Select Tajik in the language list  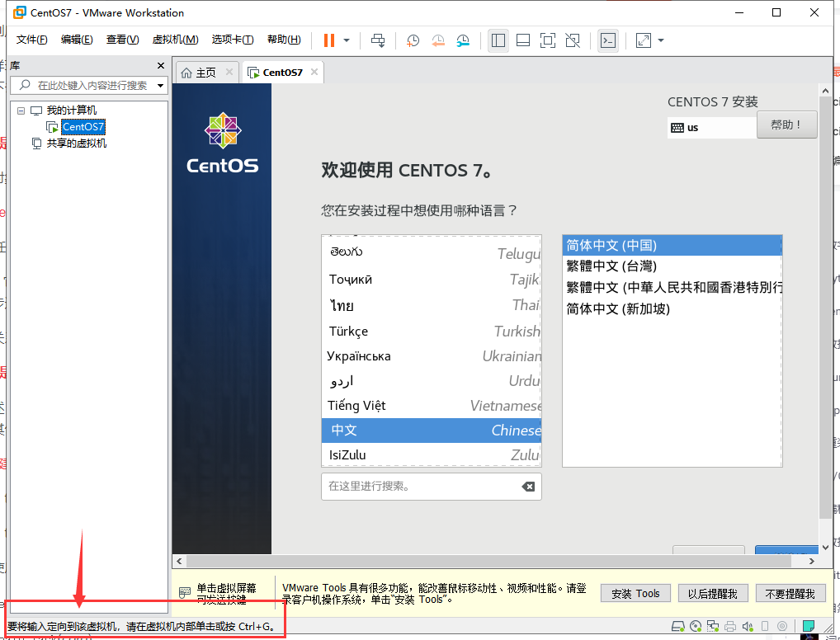click(x=432, y=279)
